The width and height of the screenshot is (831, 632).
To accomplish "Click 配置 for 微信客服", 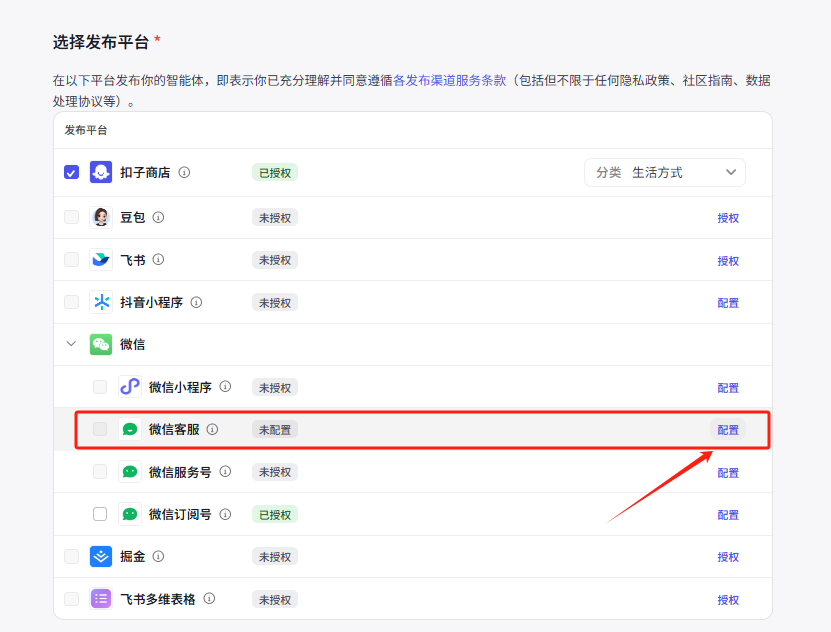I will [x=728, y=430].
